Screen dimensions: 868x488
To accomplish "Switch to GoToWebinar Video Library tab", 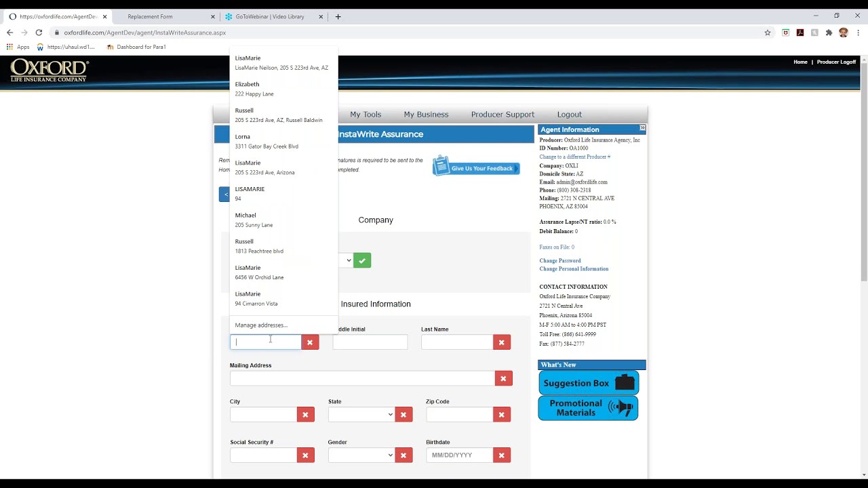I will (x=270, y=16).
